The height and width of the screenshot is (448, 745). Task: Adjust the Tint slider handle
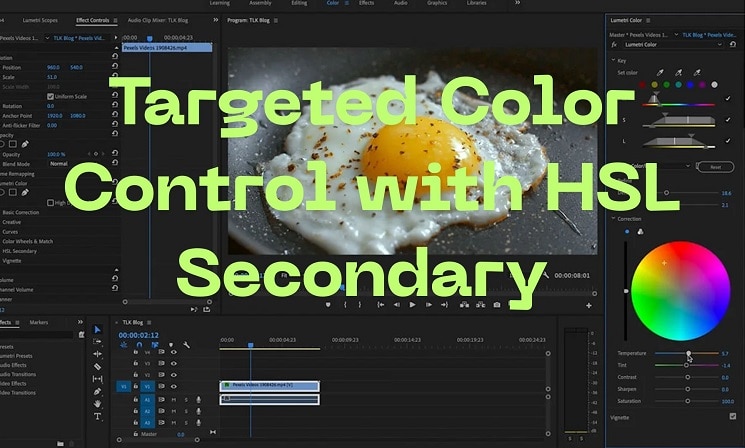point(686,365)
